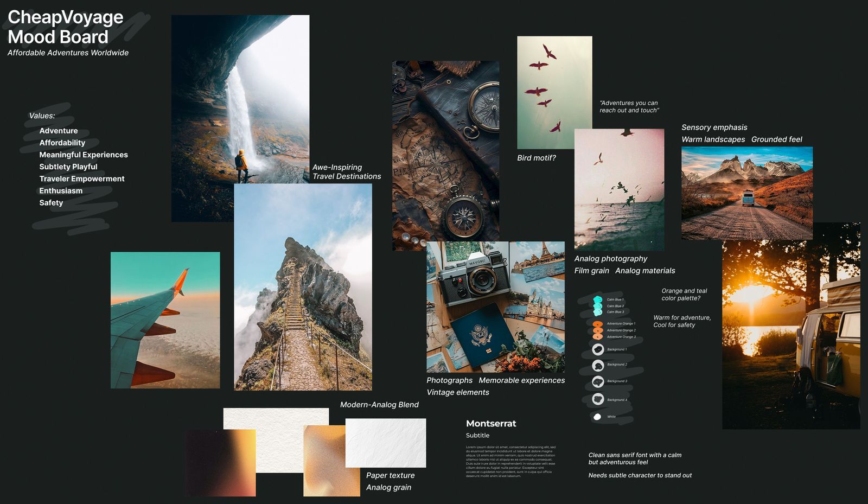Viewport: 868px width, 504px height.
Task: Pick the Adventure Orange 1 swatch
Action: 597,324
